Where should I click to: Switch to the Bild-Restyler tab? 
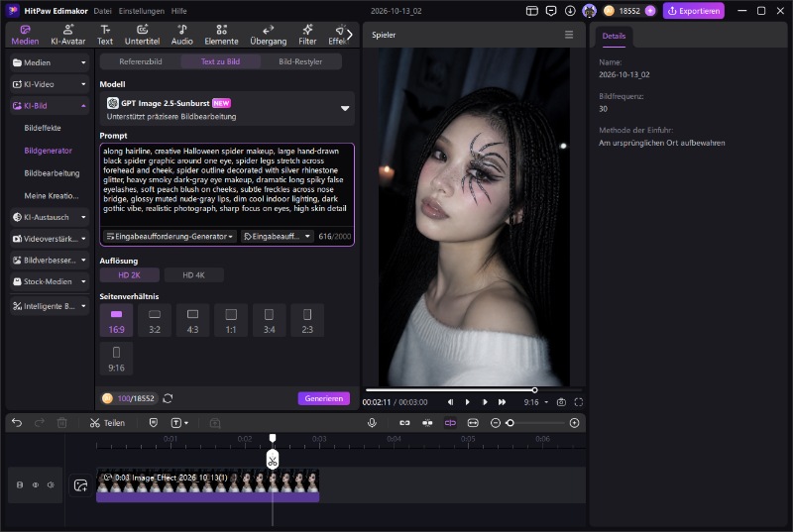[x=300, y=61]
